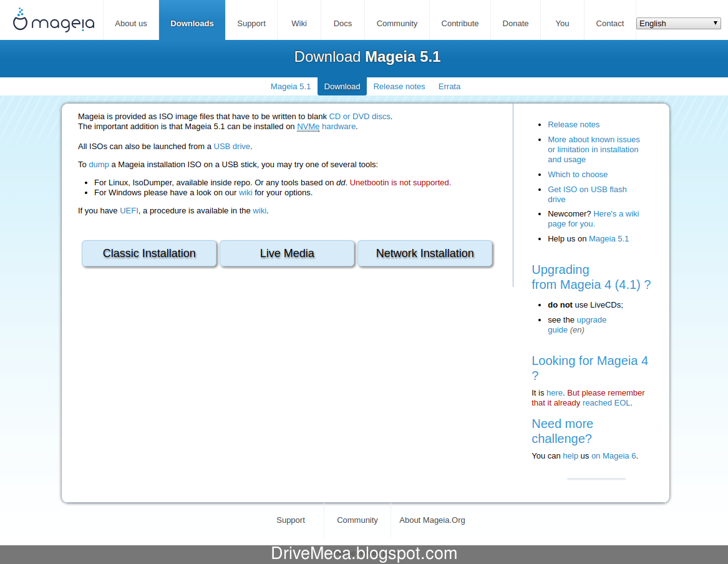Open 'Which to choose' in the sidebar
The height and width of the screenshot is (564, 728).
577,174
